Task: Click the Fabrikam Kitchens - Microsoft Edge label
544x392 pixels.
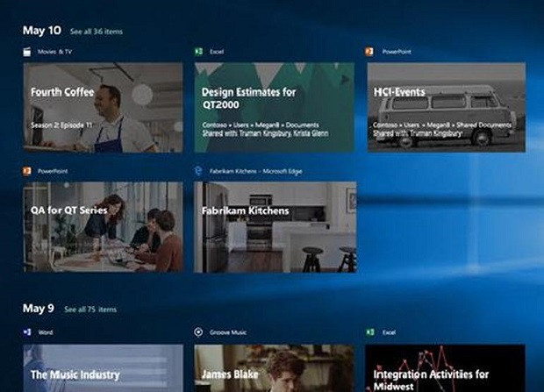Action: pos(255,171)
